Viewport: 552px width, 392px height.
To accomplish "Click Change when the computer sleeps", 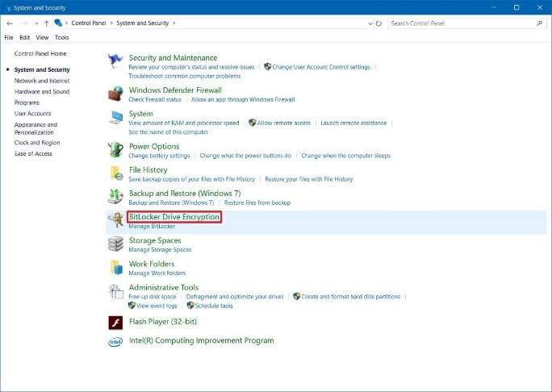I will pyautogui.click(x=346, y=156).
